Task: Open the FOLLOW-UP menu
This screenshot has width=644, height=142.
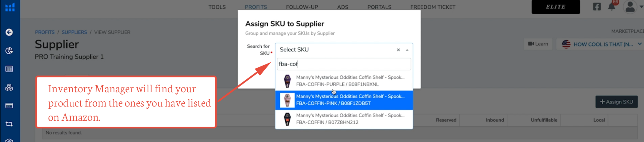Action: [302, 7]
